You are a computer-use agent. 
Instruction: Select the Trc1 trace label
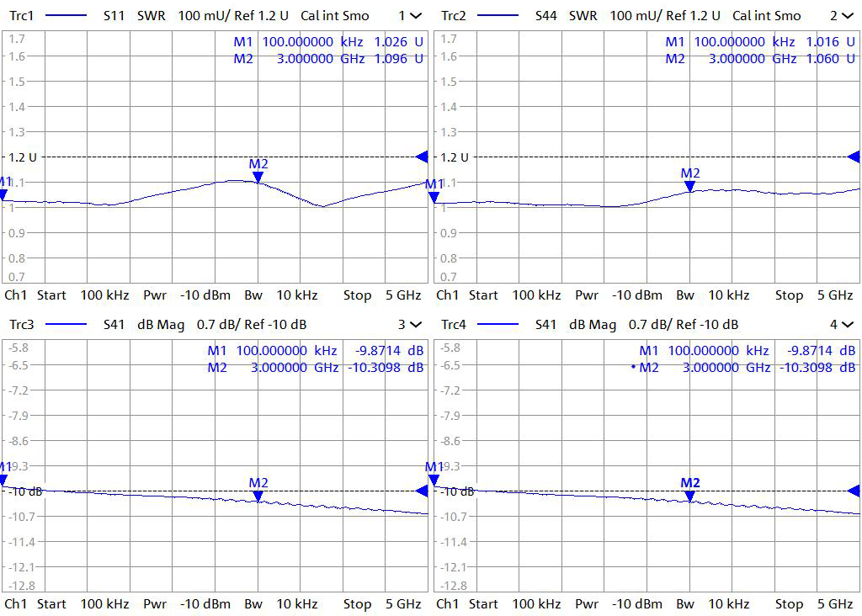(x=22, y=15)
